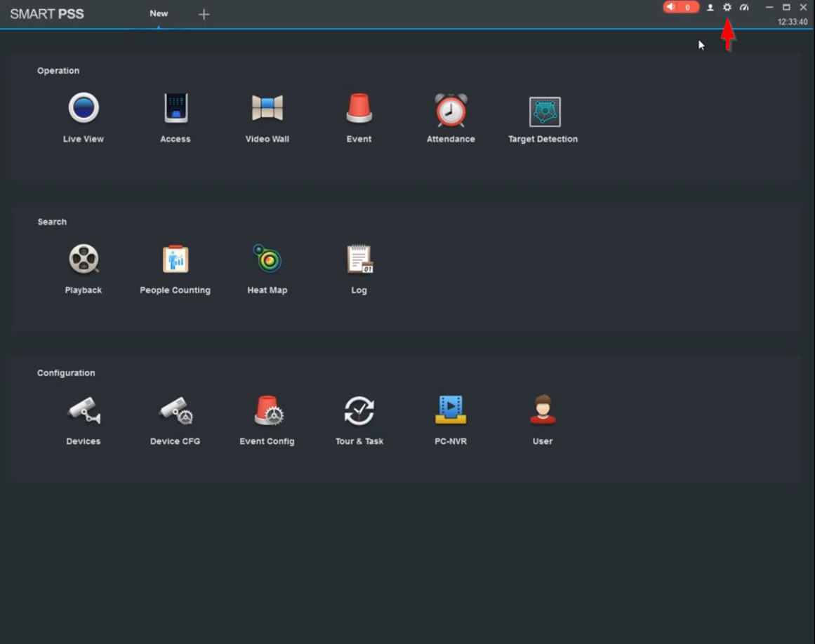
Task: Add a new tab with plus button
Action: tap(204, 15)
